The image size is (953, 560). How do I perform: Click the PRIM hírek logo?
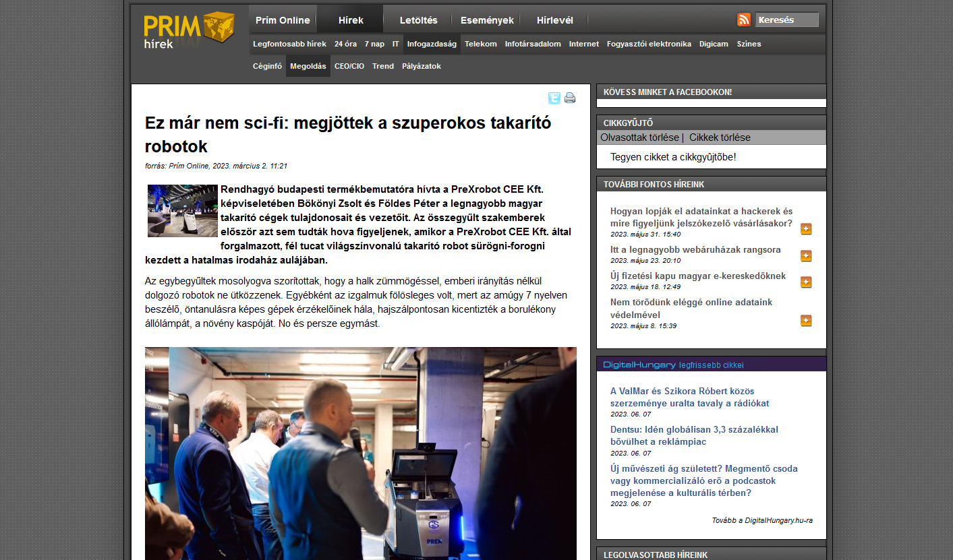189,31
